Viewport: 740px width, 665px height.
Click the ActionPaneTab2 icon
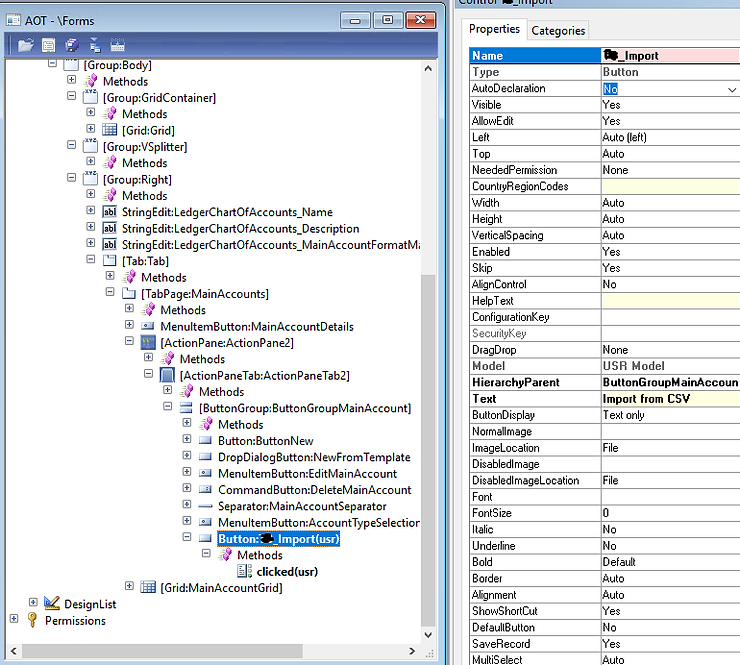tap(167, 375)
